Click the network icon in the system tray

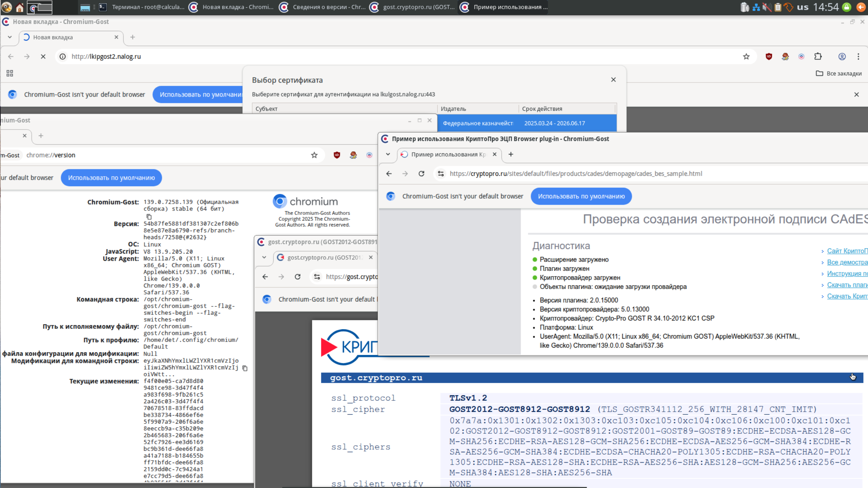coord(756,7)
